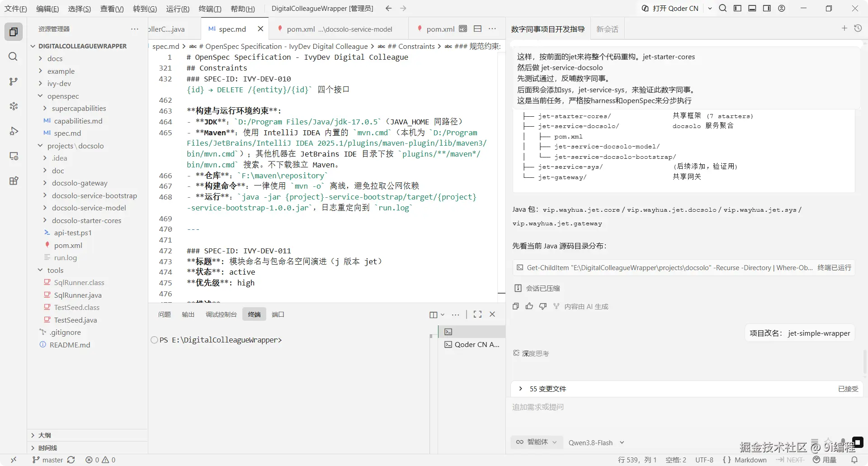Open the 新会话 chat tab
This screenshot has width=868, height=466.
click(x=607, y=29)
